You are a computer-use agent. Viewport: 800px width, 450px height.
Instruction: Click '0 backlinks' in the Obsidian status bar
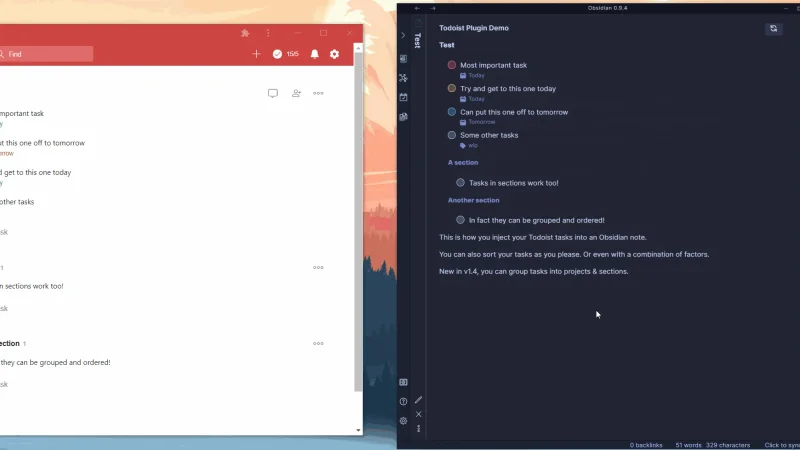[x=646, y=445]
